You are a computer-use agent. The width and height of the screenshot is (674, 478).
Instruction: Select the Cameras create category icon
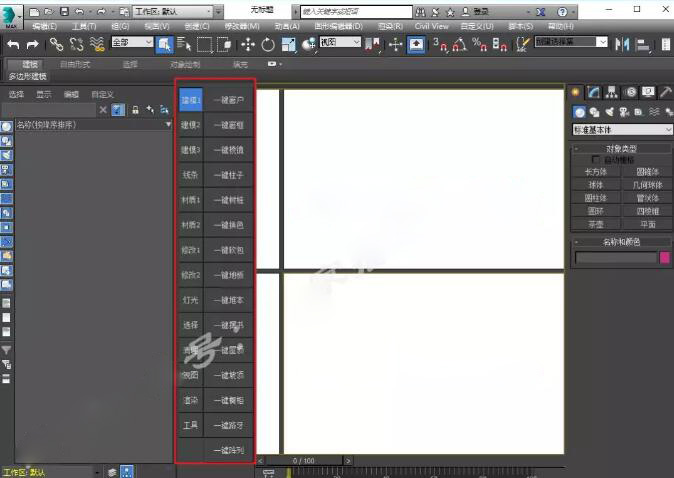point(624,112)
